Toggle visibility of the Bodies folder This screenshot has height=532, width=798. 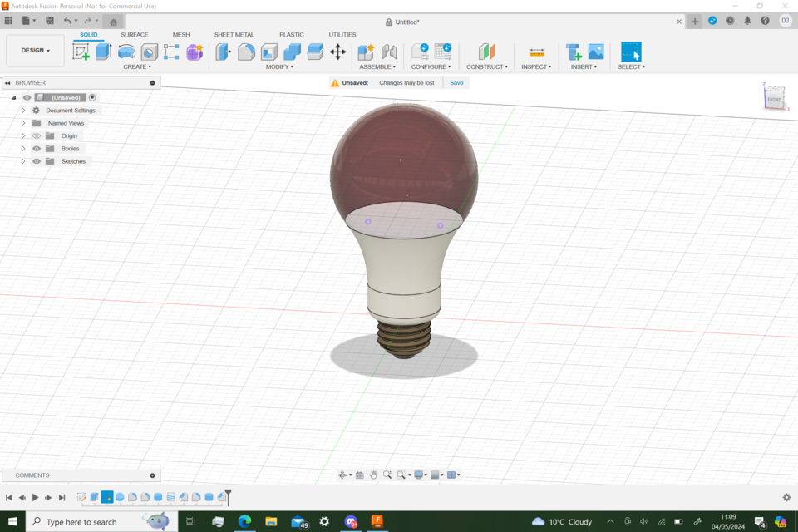[37, 148]
